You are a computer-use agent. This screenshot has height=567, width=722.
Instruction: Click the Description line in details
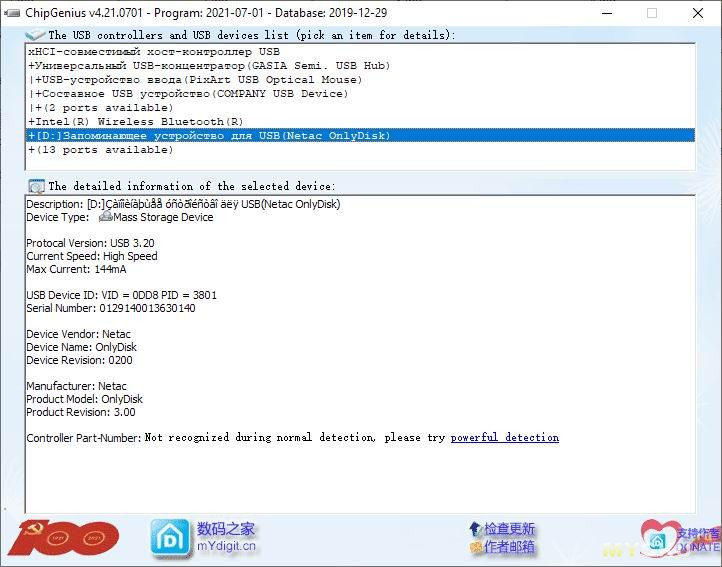point(183,204)
